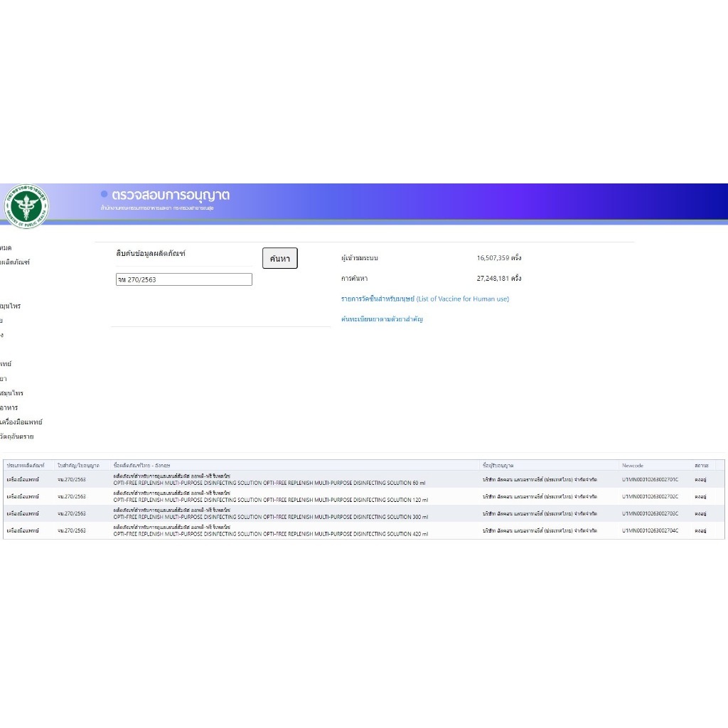Click Newcode U1MN00010263002704C
This screenshot has width=728, height=728.
650,530
